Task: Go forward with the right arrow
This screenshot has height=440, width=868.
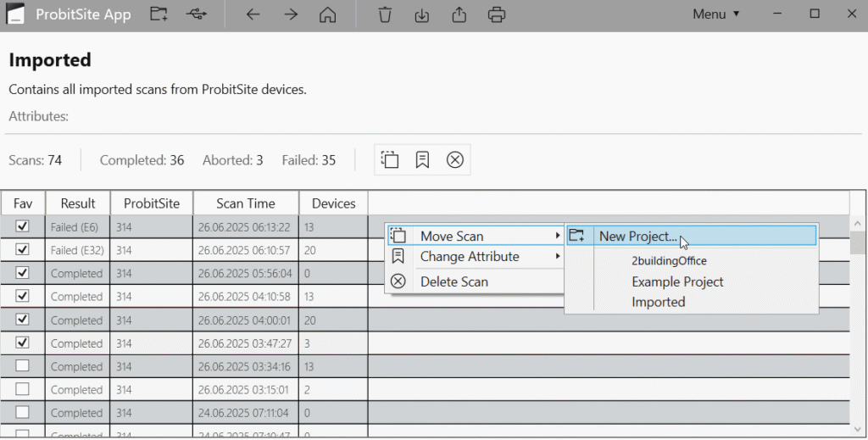Action: (x=291, y=14)
